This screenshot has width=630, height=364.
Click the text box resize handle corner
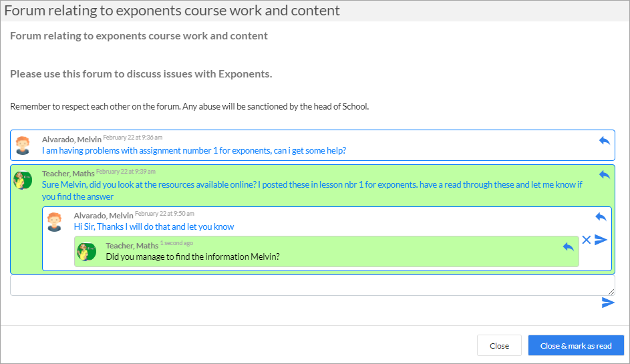[x=611, y=292]
